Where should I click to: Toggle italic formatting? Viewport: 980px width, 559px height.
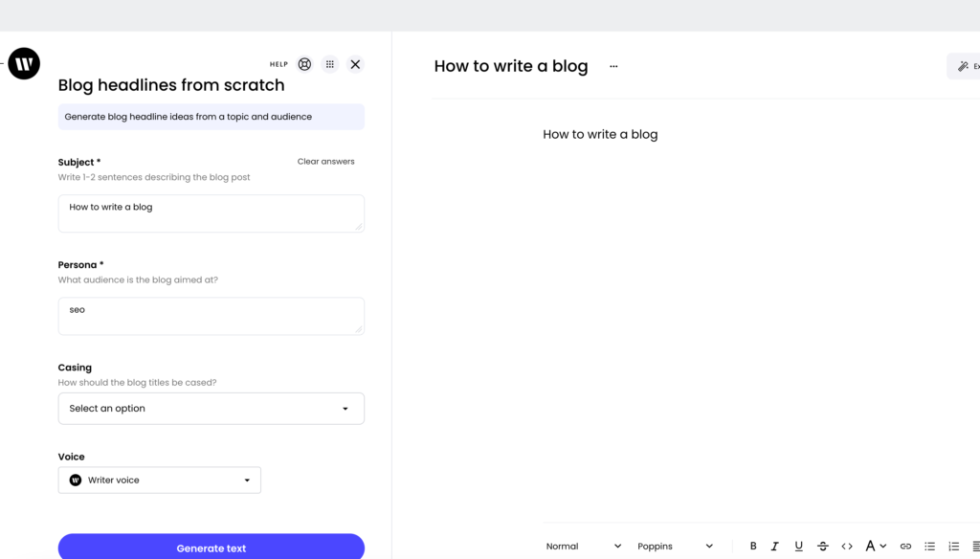[775, 546]
